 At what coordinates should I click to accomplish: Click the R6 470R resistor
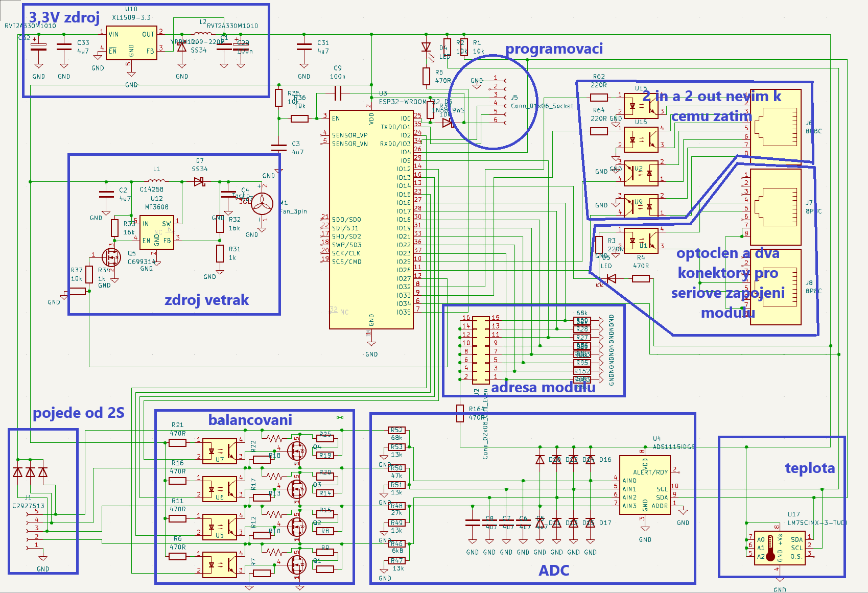point(177,556)
